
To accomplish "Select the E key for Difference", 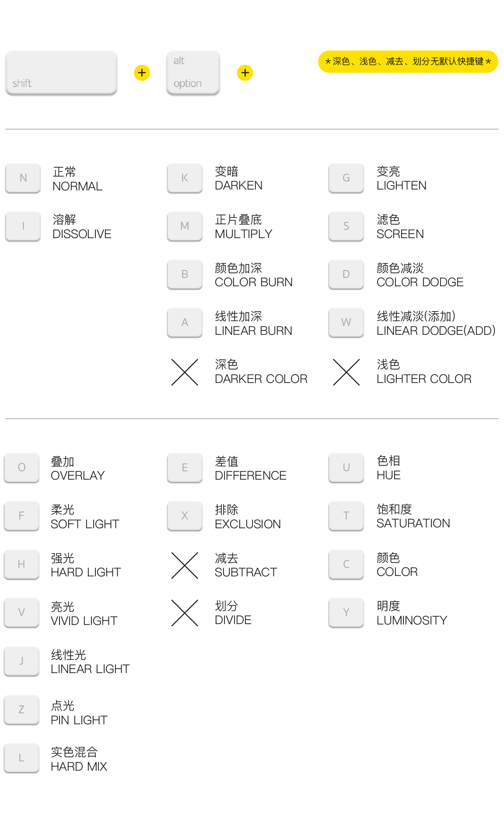I will click(x=185, y=468).
